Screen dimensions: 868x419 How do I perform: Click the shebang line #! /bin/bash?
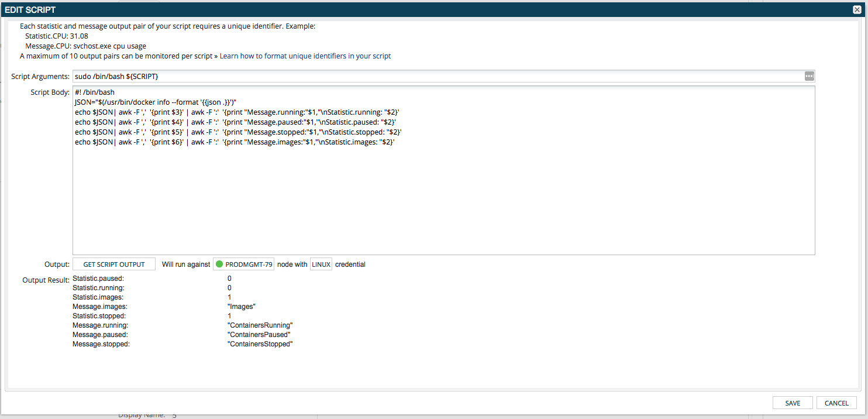click(95, 92)
